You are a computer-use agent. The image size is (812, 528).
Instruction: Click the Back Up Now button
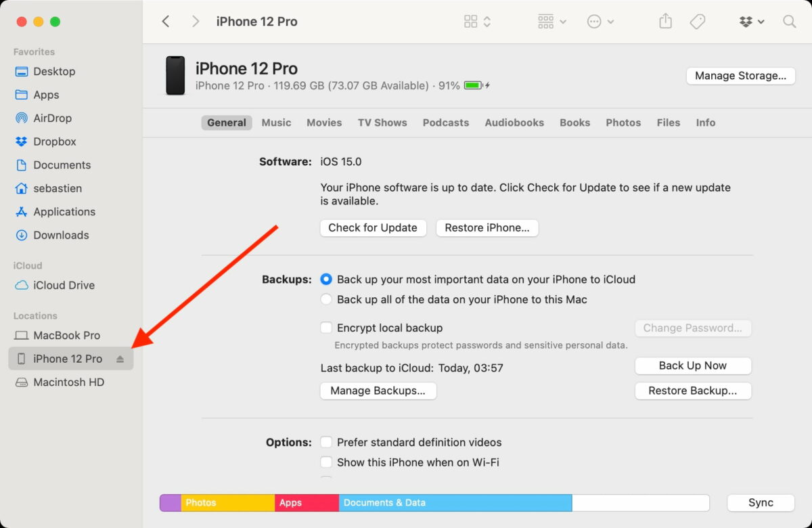click(693, 366)
